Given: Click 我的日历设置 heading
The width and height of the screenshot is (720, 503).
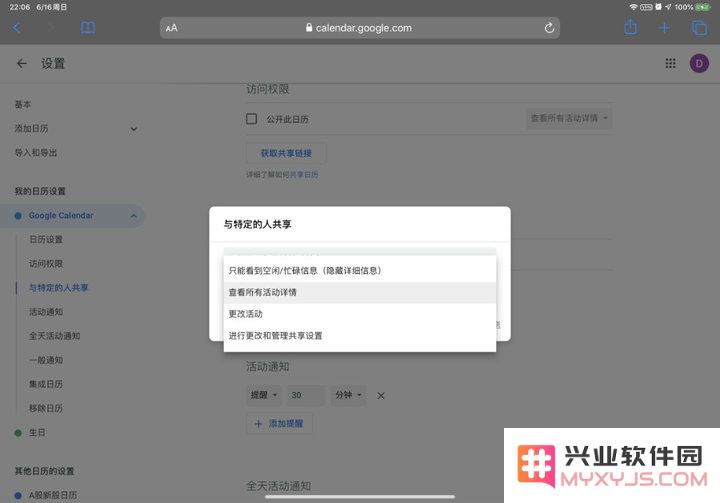Looking at the screenshot, I should [x=40, y=191].
